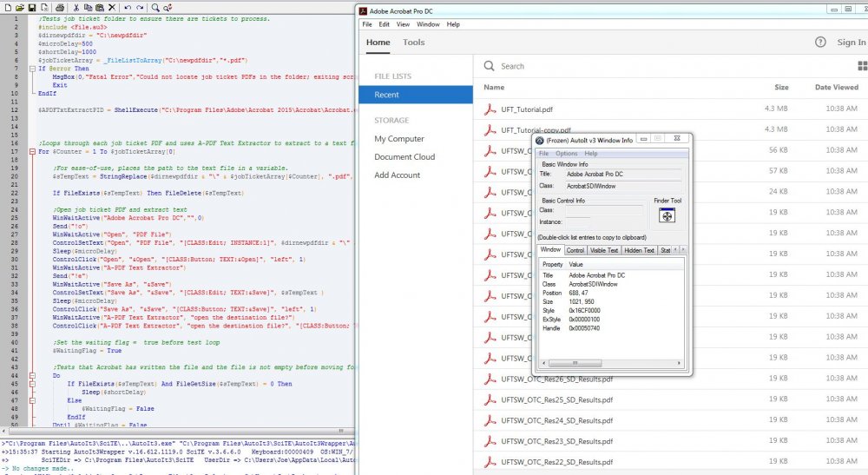Sort Acrobat files by Size column header
This screenshot has height=475, width=868.
781,87
